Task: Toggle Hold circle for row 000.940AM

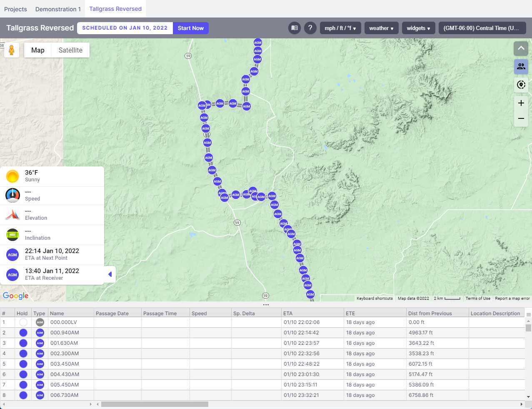Action: point(23,333)
